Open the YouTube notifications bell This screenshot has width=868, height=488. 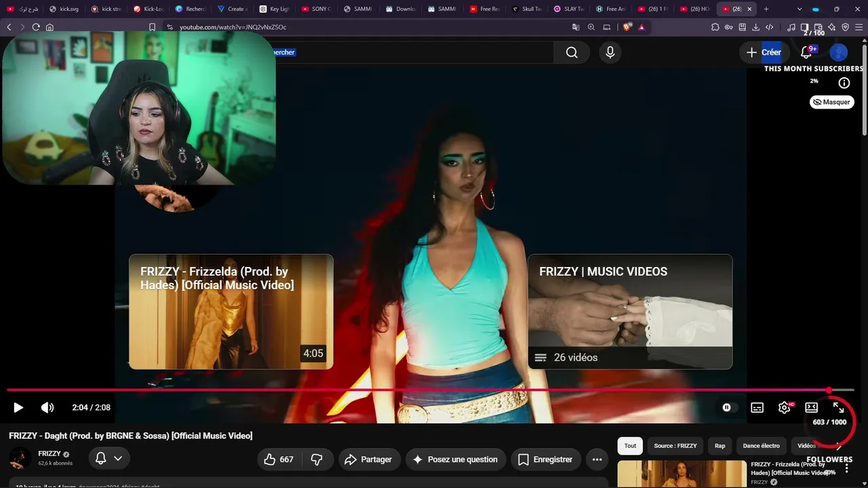tap(806, 52)
